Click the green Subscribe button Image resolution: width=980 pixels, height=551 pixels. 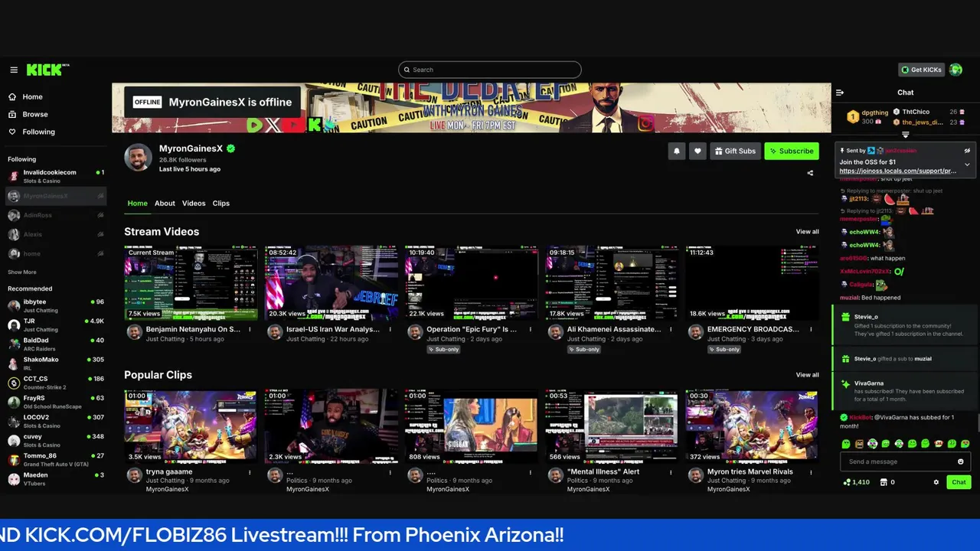(791, 152)
